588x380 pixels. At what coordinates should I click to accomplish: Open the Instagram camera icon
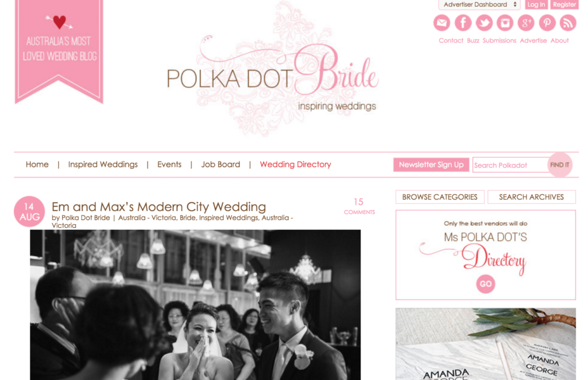point(505,23)
